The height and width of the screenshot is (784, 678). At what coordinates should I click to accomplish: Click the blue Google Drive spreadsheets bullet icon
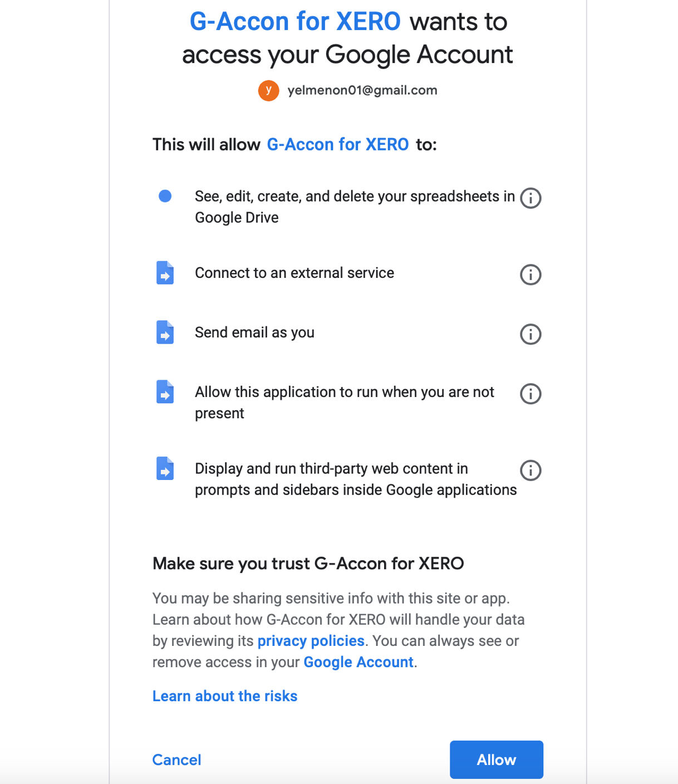coord(165,196)
